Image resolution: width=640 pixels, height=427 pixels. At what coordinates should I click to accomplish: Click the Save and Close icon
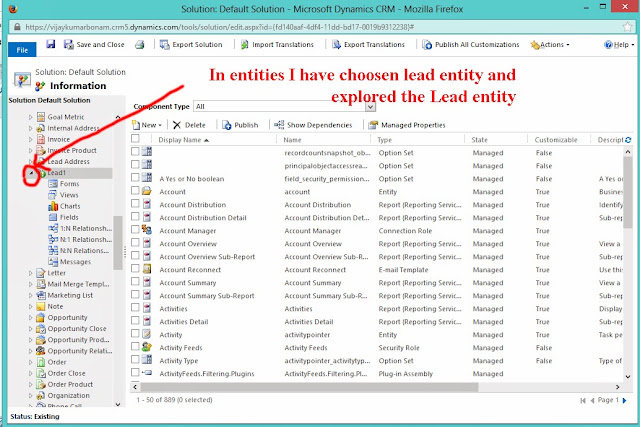tap(69, 44)
